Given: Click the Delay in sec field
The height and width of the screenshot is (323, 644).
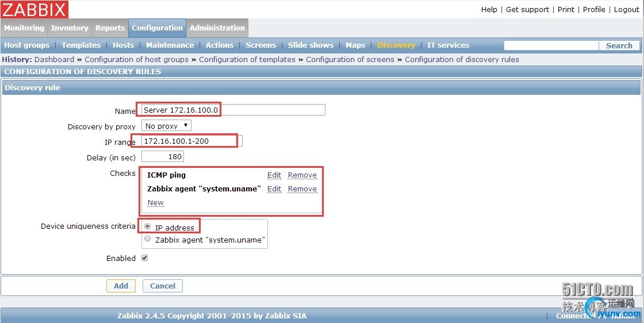Looking at the screenshot, I should (x=163, y=156).
